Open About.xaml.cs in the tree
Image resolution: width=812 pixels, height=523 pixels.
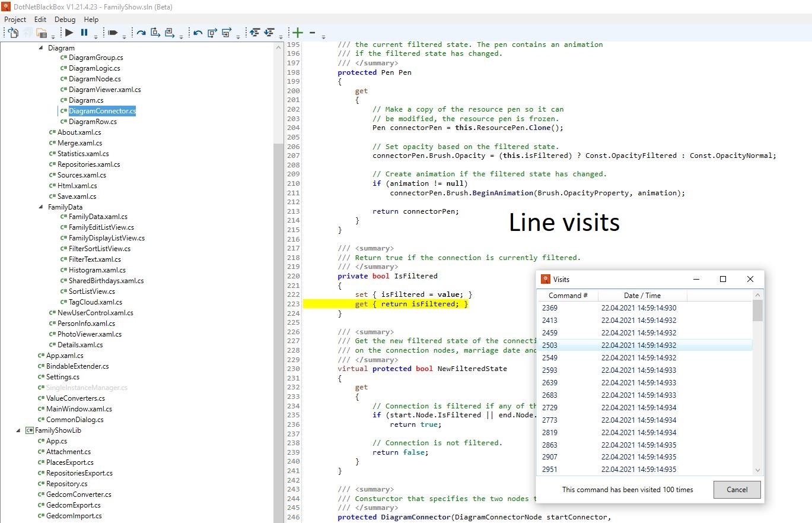(x=79, y=132)
